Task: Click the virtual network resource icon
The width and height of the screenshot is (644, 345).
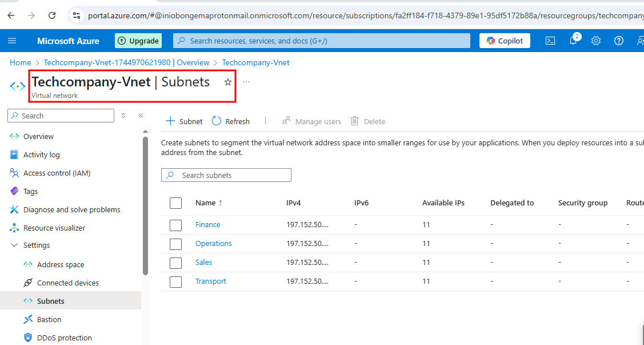Action: (x=18, y=86)
